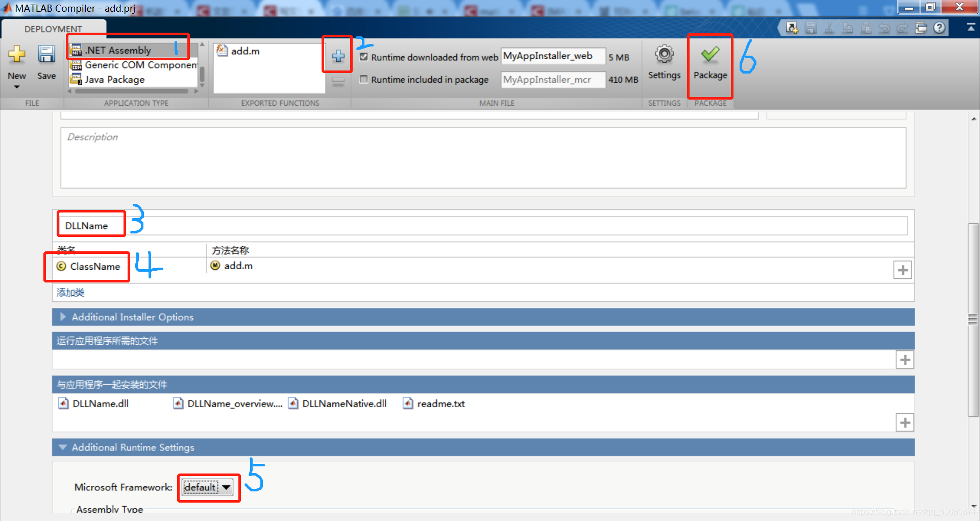This screenshot has width=980, height=521.
Task: Click the Save floppy disk icon
Action: coord(46,54)
